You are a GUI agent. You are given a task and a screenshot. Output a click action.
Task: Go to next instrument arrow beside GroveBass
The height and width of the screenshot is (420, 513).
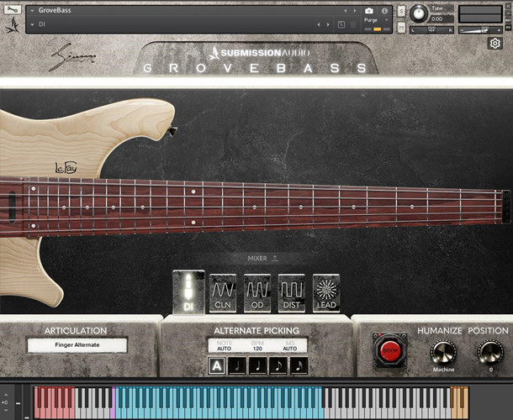point(355,11)
